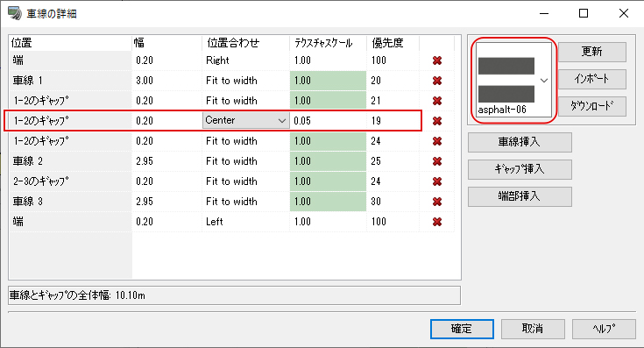Click the 端部挿入 button
The width and height of the screenshot is (644, 348).
pos(520,196)
